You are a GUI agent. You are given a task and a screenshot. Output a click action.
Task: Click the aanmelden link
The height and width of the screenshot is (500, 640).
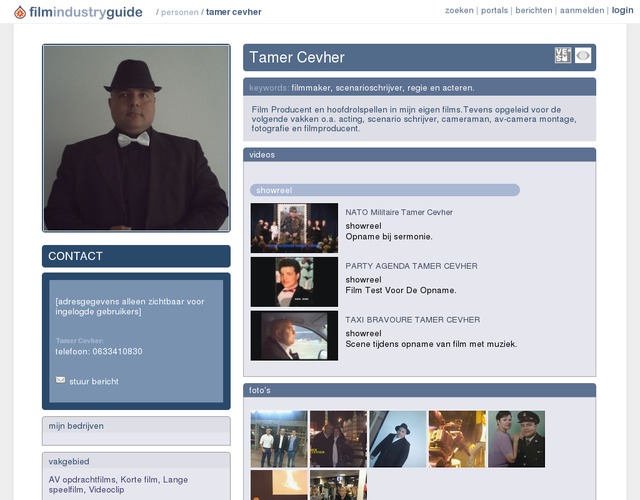click(582, 10)
